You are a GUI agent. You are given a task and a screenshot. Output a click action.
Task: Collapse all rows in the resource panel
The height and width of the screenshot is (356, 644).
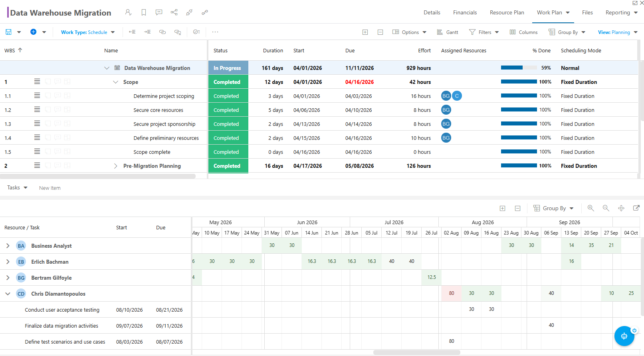click(518, 209)
